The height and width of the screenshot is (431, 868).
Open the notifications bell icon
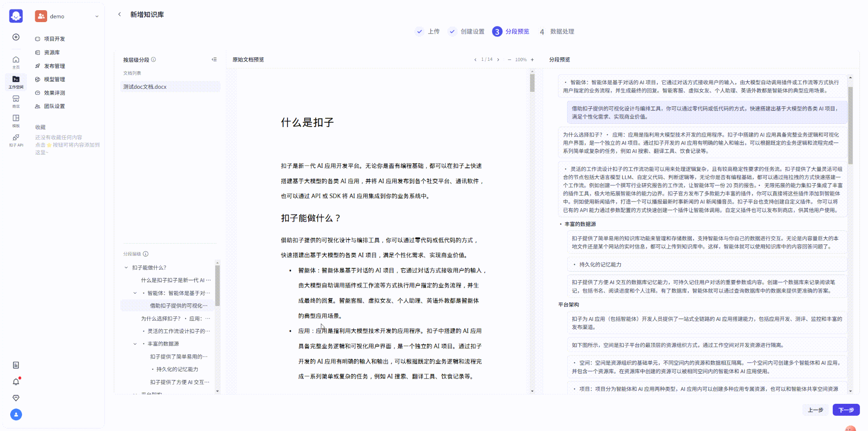click(16, 382)
